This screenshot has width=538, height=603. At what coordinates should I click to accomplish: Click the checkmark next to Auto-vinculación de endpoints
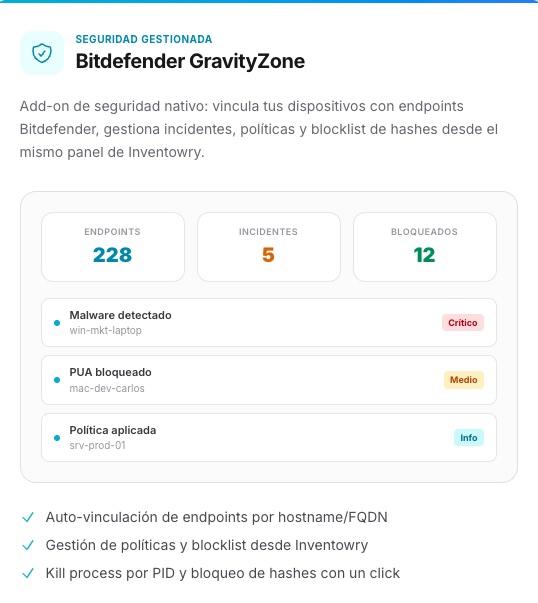pyautogui.click(x=28, y=517)
